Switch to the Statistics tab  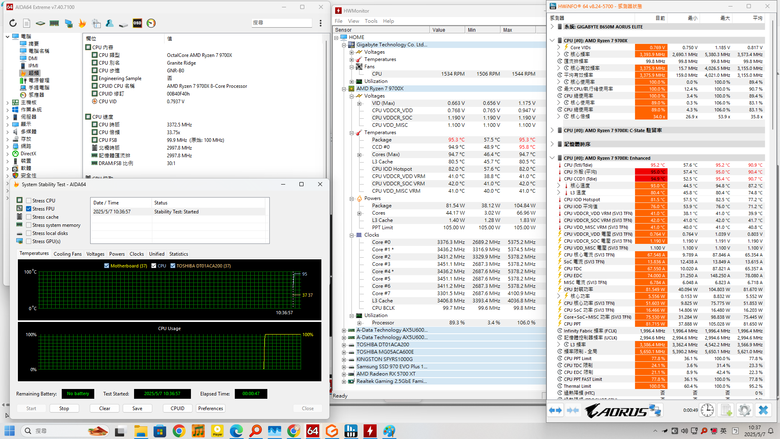(179, 254)
